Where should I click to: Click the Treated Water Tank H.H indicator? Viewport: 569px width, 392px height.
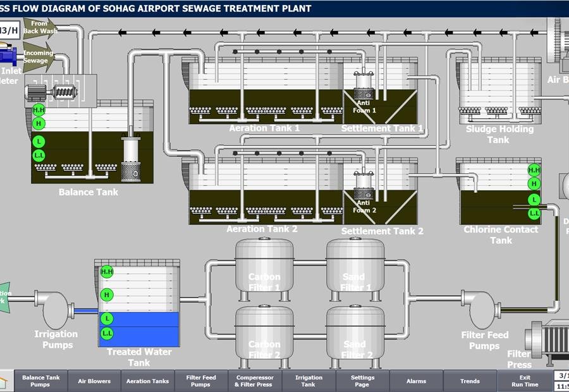(x=107, y=271)
